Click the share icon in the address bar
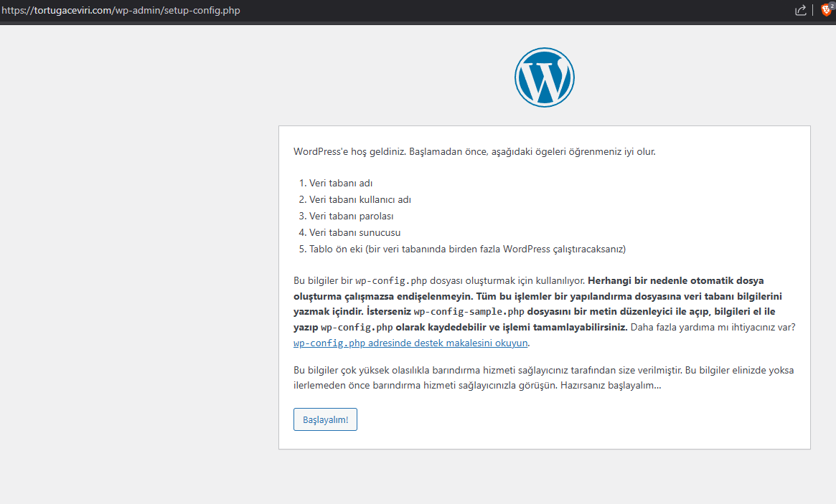 click(x=800, y=10)
